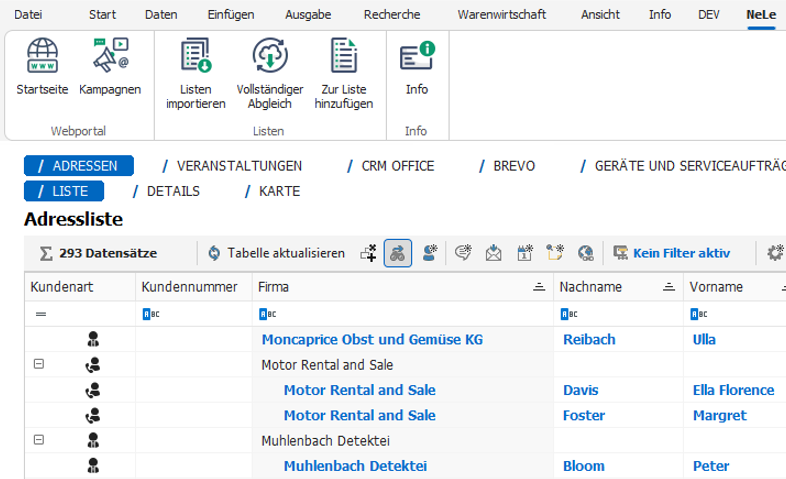Open ABC filter operator under Firma

[x=268, y=314]
